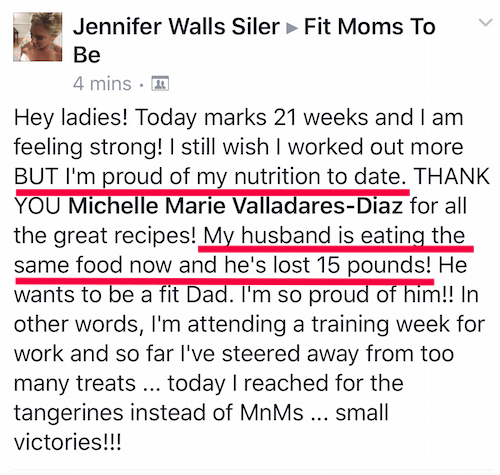Click red underline below My husband is eating
Viewport: 500px width, 475px height.
click(x=336, y=249)
